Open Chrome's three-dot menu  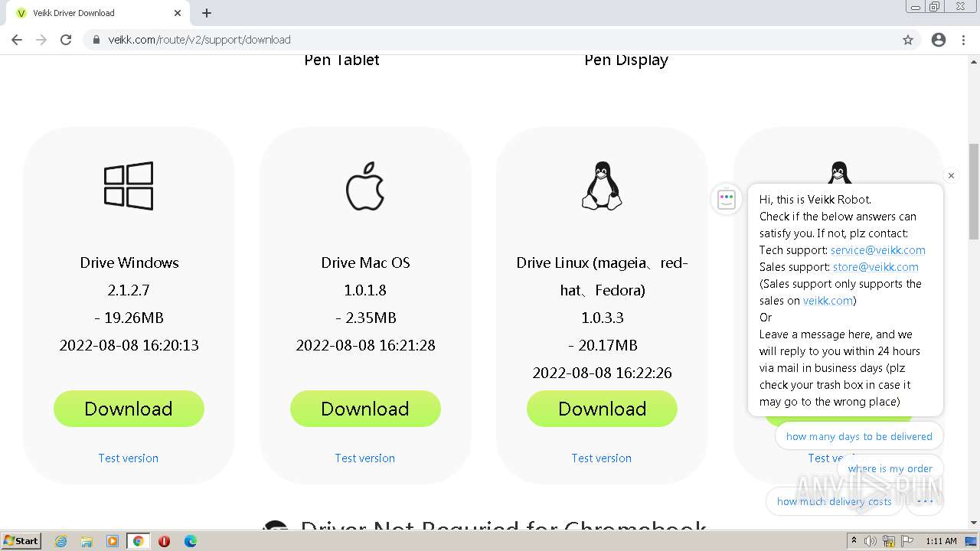963,40
